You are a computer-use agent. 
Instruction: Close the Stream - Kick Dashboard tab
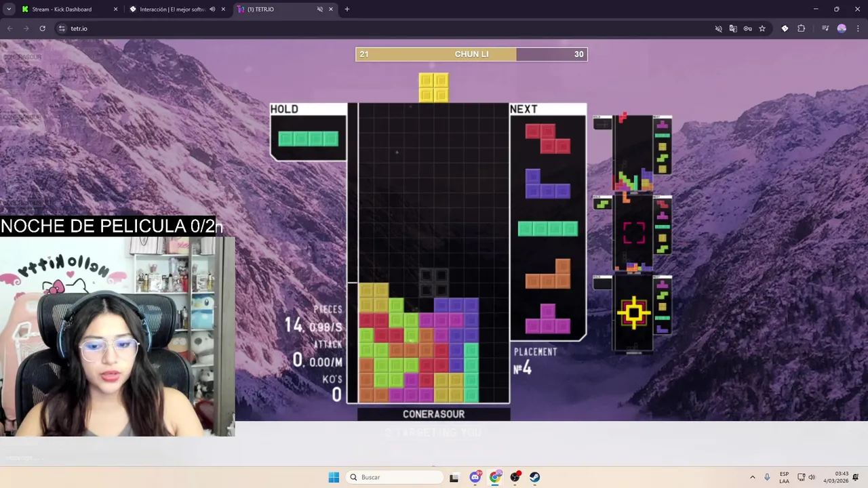pyautogui.click(x=115, y=9)
